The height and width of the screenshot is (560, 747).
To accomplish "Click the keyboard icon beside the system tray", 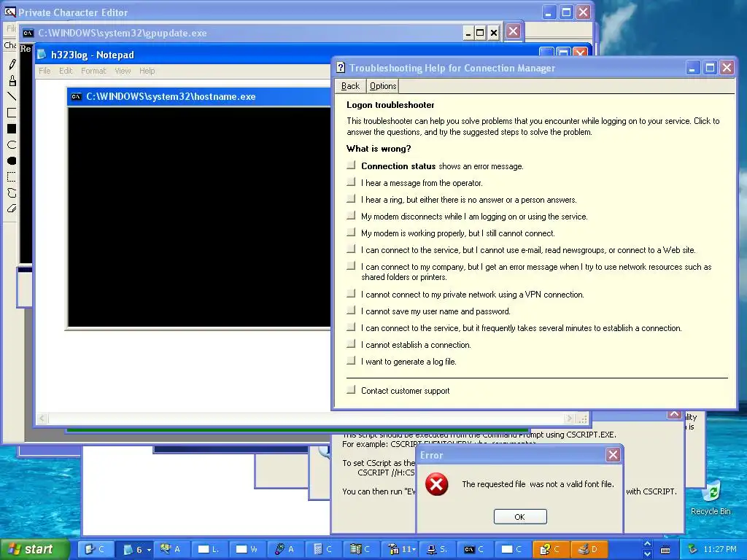I will pos(665,550).
